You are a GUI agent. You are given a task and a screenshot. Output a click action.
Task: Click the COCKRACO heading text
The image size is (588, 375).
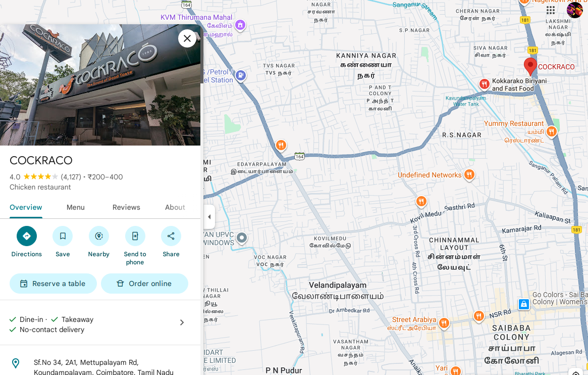(x=41, y=160)
